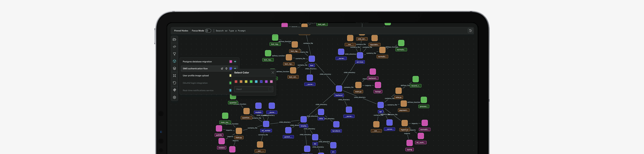Viewport: 644px width, 154px height.
Task: Open the layers stack icon
Action: (x=174, y=68)
